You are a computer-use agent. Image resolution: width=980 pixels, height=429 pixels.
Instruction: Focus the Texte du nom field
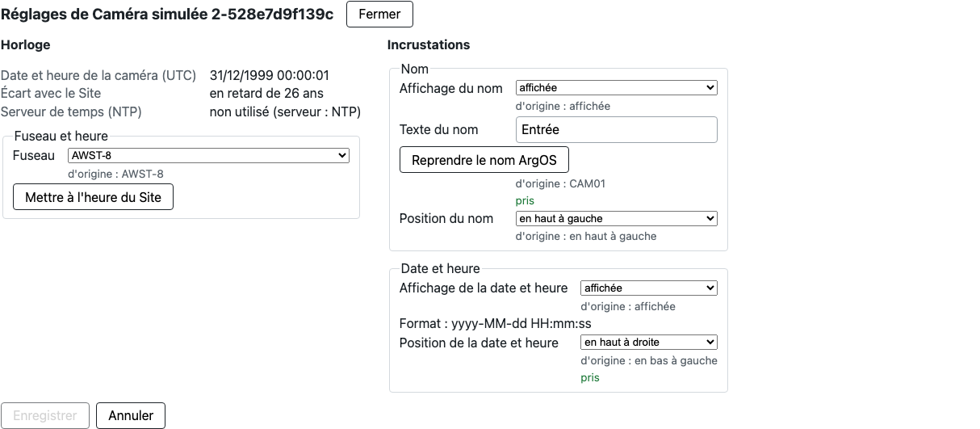click(x=616, y=129)
